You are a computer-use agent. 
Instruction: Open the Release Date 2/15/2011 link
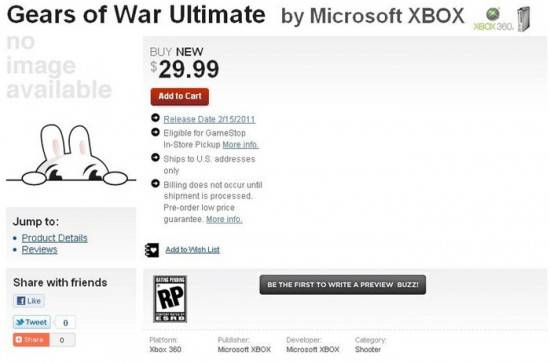coord(209,119)
